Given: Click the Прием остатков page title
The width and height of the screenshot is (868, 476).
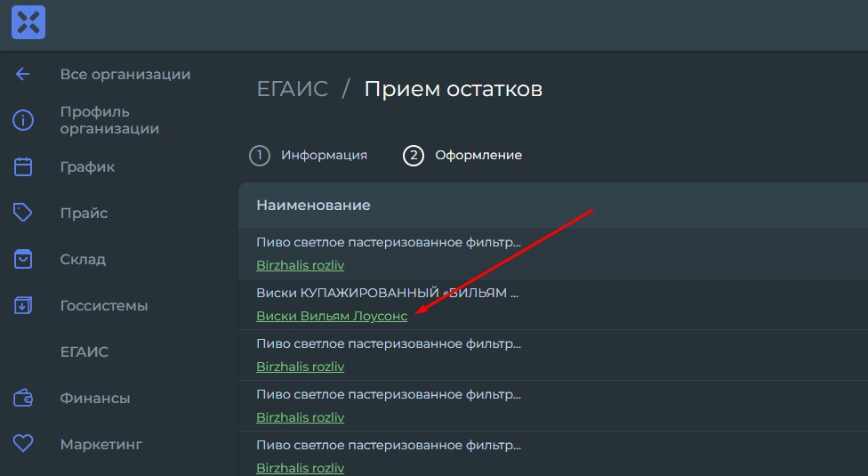Looking at the screenshot, I should coord(454,89).
